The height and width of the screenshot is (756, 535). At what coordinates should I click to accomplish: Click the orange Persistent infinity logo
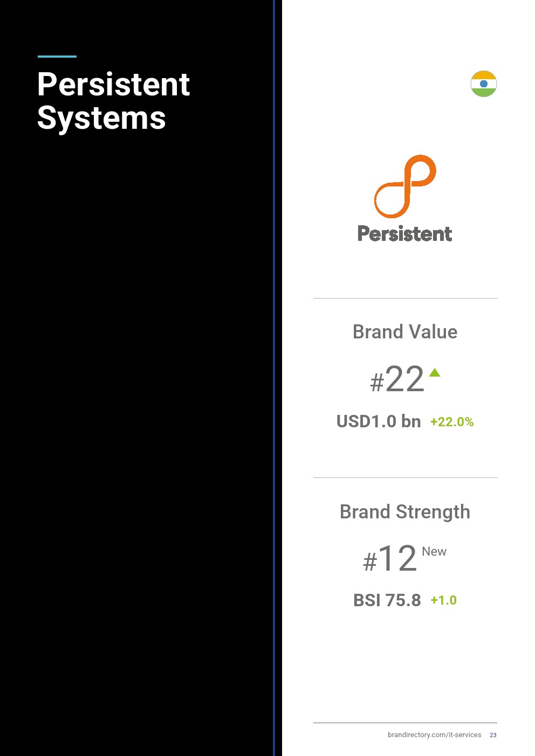(x=405, y=186)
